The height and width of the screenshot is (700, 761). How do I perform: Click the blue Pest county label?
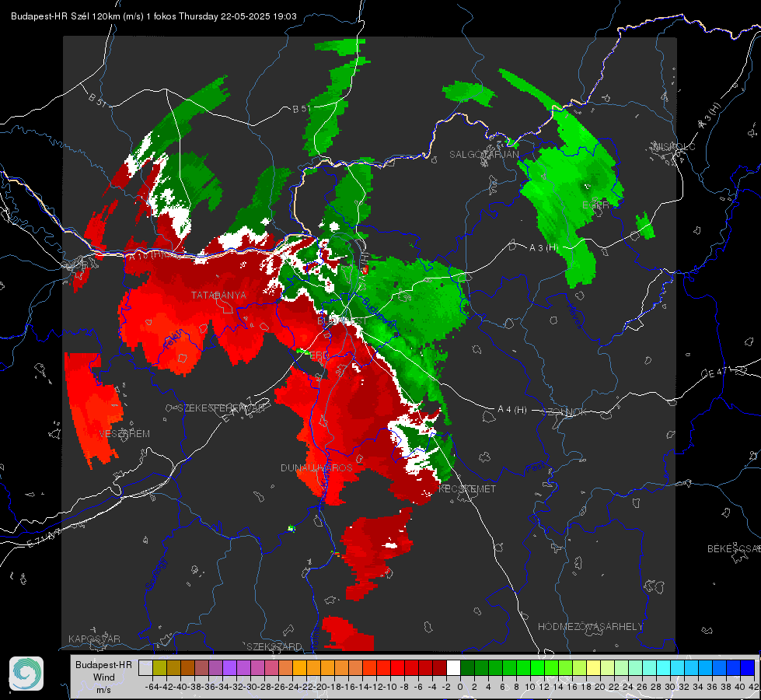(536, 467)
